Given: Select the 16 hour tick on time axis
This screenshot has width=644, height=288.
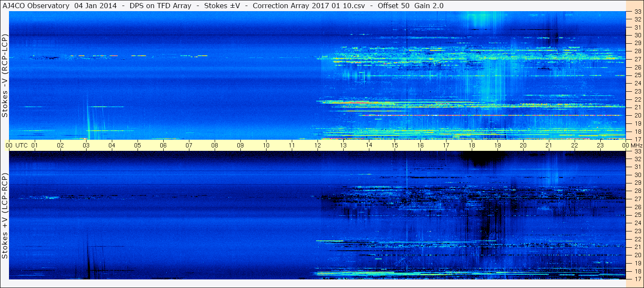Looking at the screenshot, I should (420, 145).
